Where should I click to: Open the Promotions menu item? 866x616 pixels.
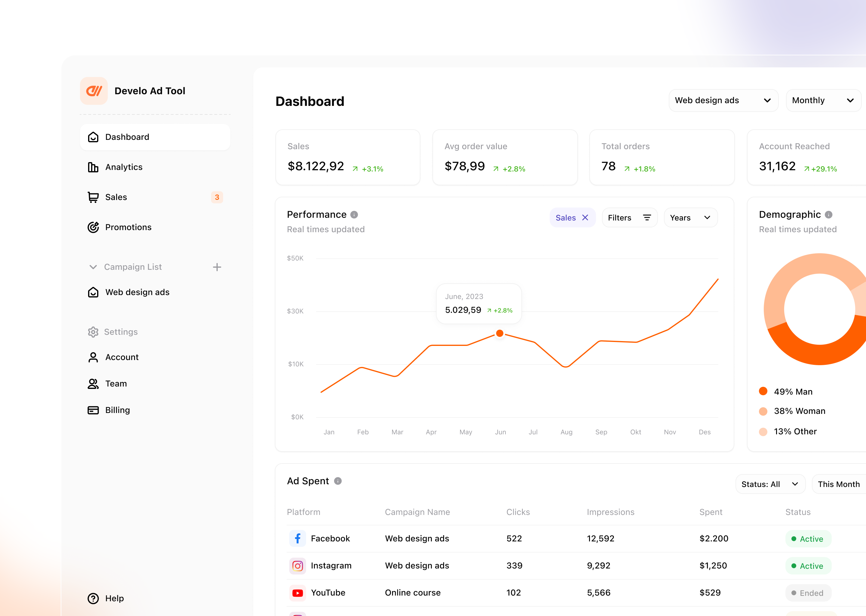(x=155, y=227)
